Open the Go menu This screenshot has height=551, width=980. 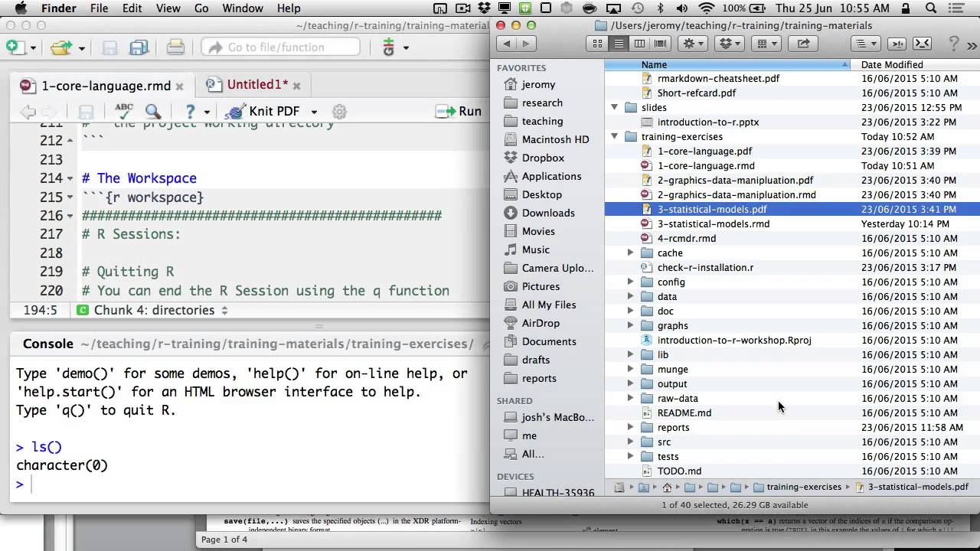pos(201,8)
